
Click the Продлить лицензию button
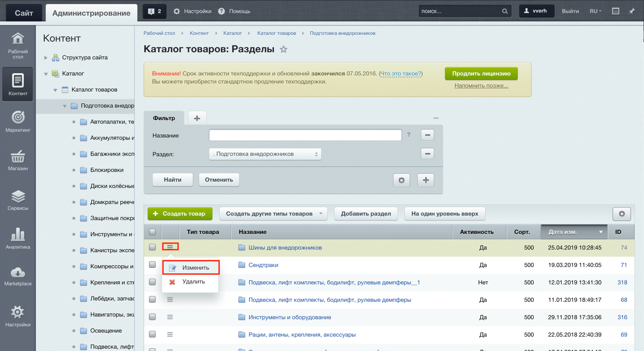pyautogui.click(x=481, y=74)
